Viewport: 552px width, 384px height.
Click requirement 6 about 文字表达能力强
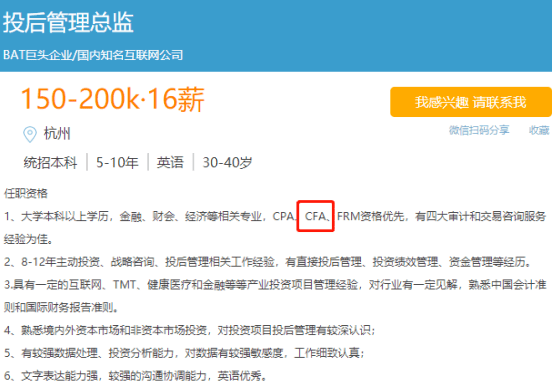tap(135, 376)
